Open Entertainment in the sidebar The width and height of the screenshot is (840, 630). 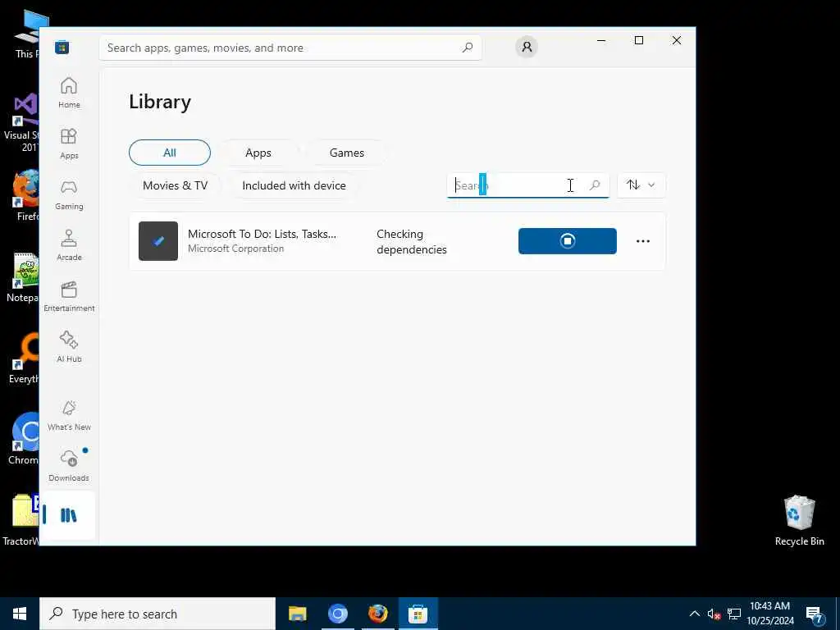point(69,296)
